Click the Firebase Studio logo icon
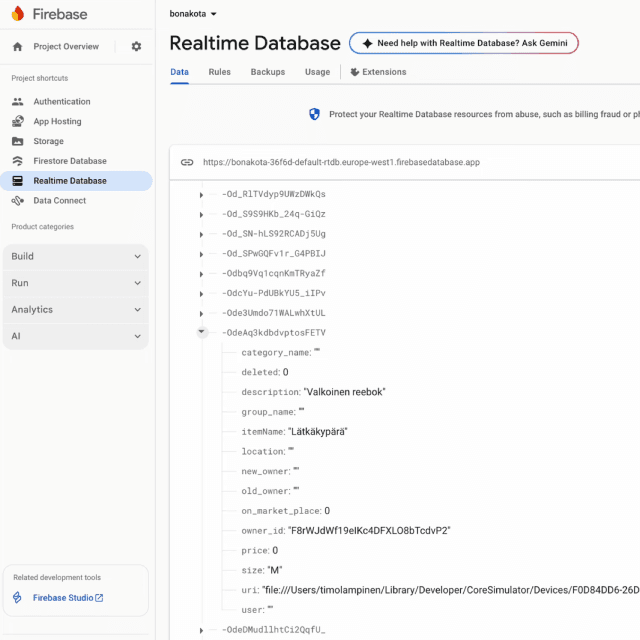 coord(17,598)
